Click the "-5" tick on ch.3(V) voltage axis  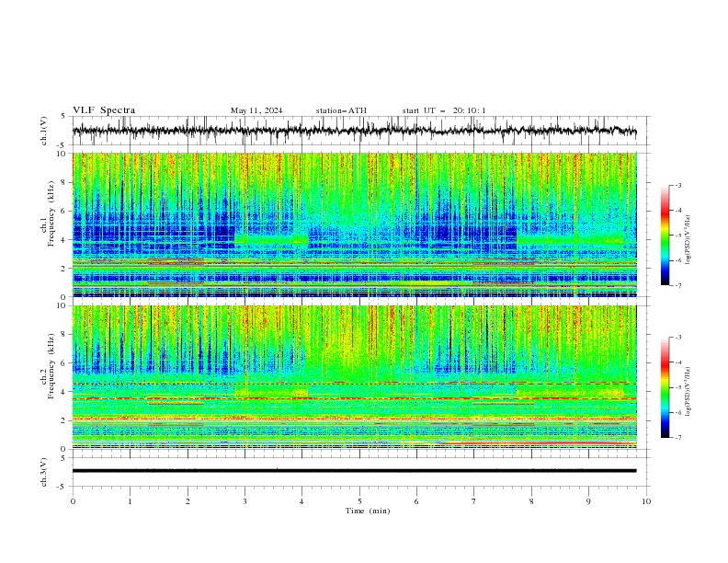pos(63,487)
